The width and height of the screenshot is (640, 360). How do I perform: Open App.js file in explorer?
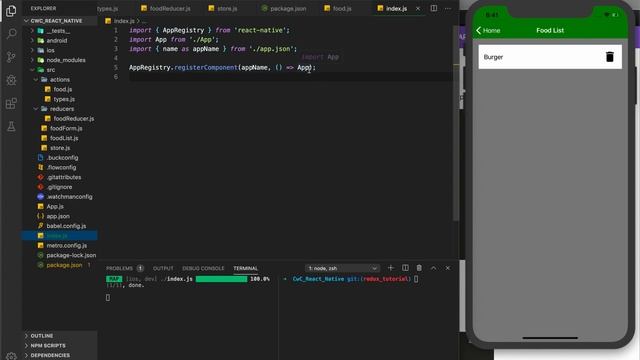coord(55,207)
